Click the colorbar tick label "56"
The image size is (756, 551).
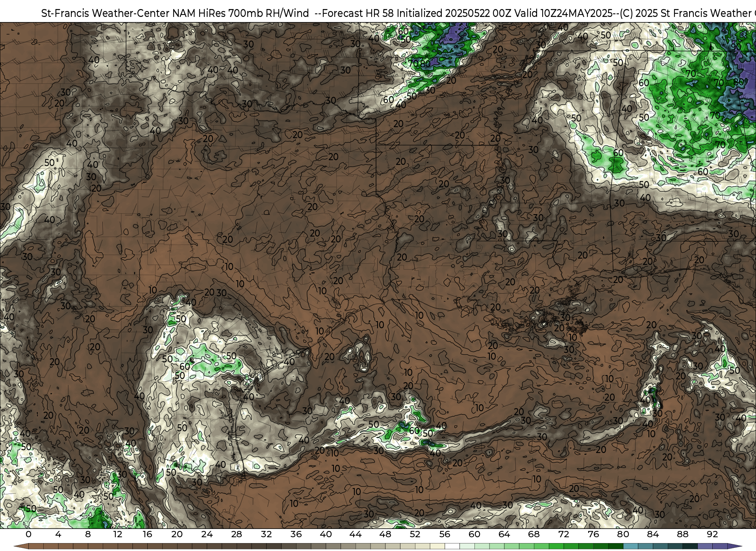click(x=445, y=534)
